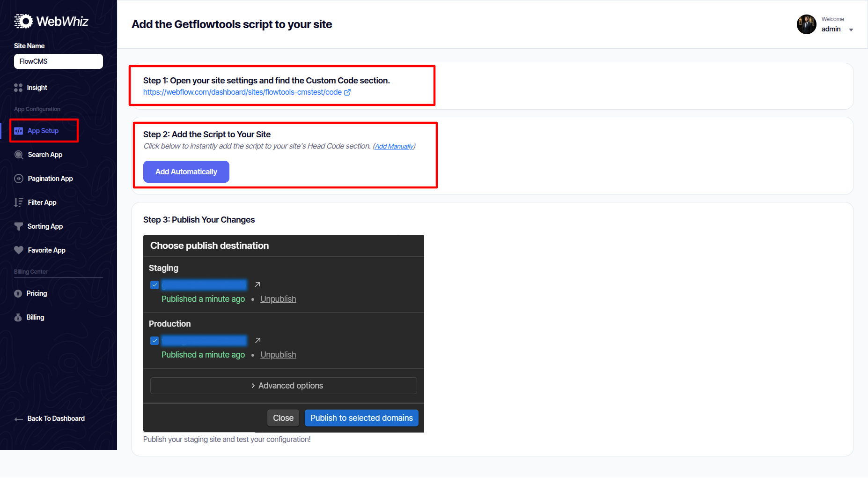Go Back To Dashboard
Viewport: 868px width, 478px height.
(x=56, y=418)
